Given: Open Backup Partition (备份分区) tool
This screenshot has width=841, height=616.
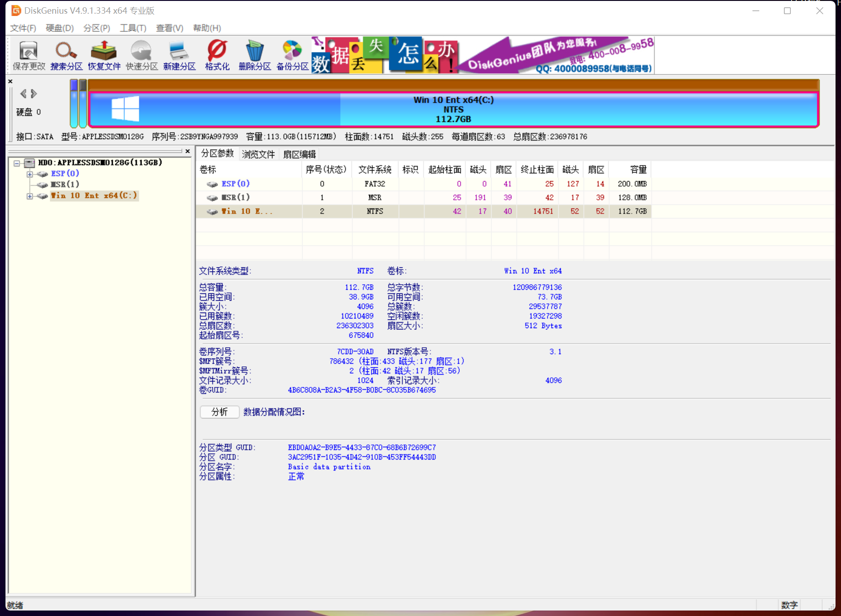Looking at the screenshot, I should point(292,56).
